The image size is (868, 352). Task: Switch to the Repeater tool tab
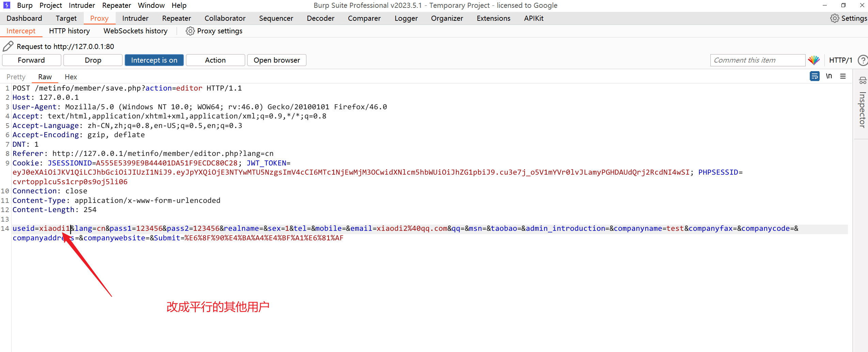tap(176, 18)
